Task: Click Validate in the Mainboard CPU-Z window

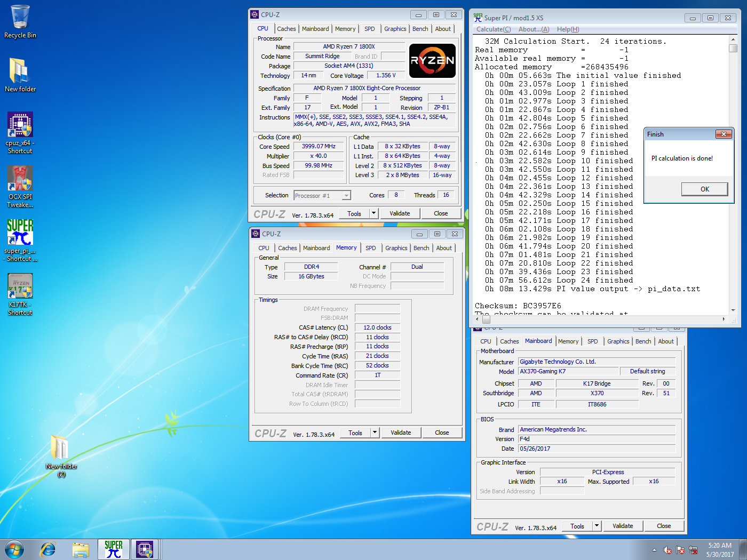Action: click(623, 526)
